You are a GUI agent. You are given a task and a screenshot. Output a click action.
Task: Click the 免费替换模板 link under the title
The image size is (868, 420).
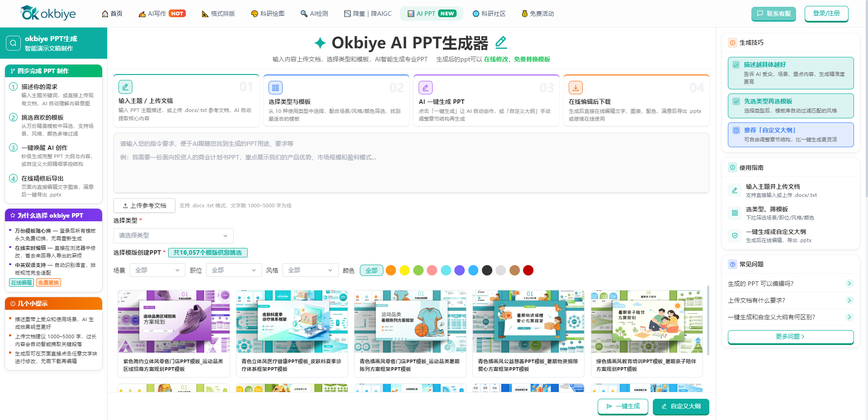click(x=532, y=59)
